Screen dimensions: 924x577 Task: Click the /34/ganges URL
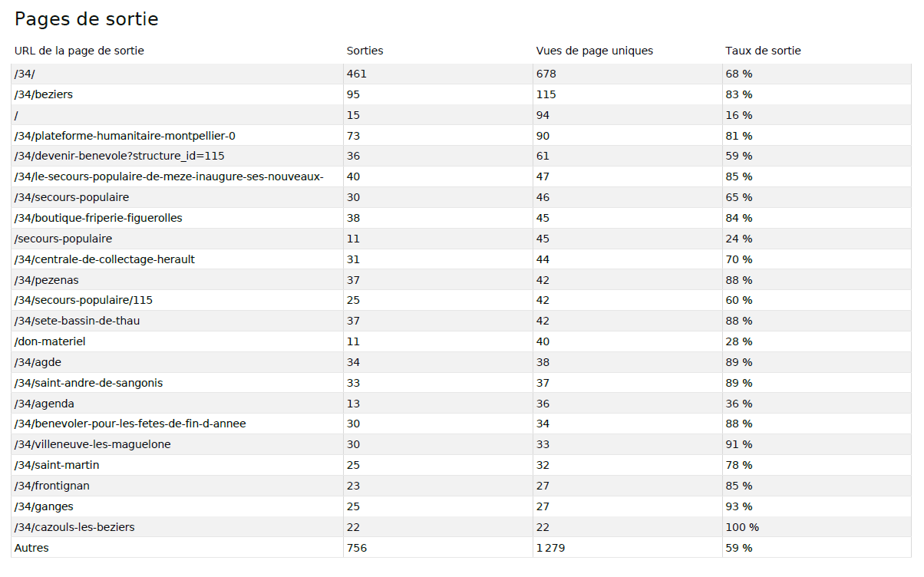pyautogui.click(x=44, y=506)
